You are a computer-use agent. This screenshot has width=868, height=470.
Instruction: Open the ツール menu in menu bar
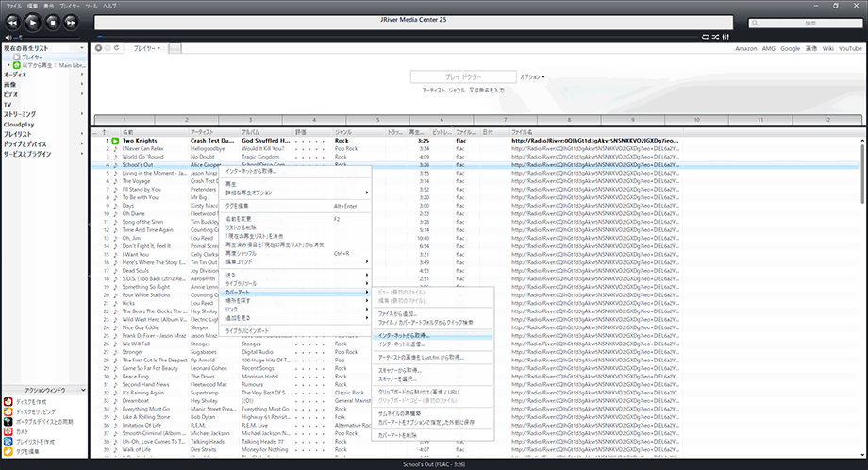91,6
